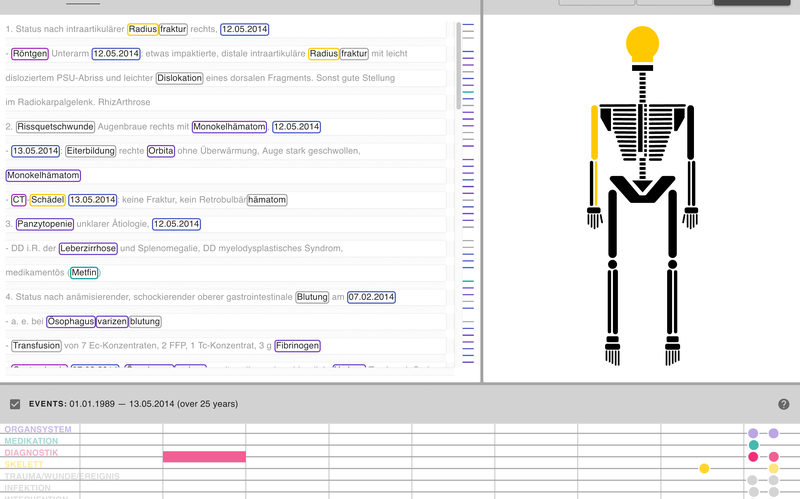Image resolution: width=800 pixels, height=499 pixels.
Task: Toggle the SKELETT category label
Action: coord(24,465)
